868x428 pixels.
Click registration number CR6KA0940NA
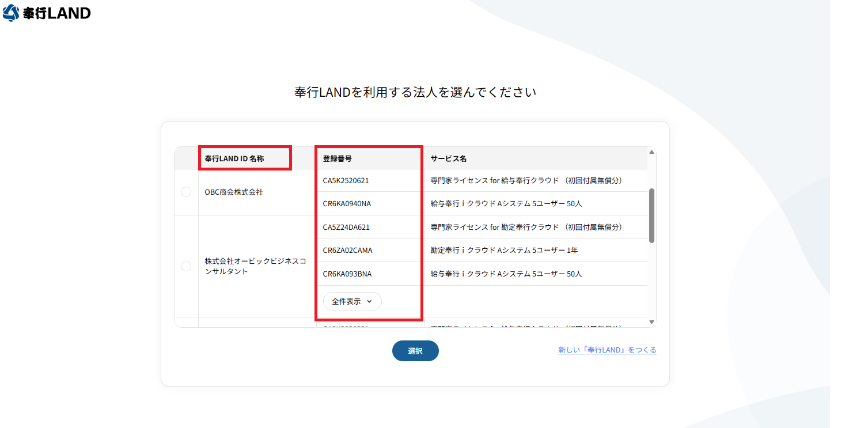(x=347, y=204)
